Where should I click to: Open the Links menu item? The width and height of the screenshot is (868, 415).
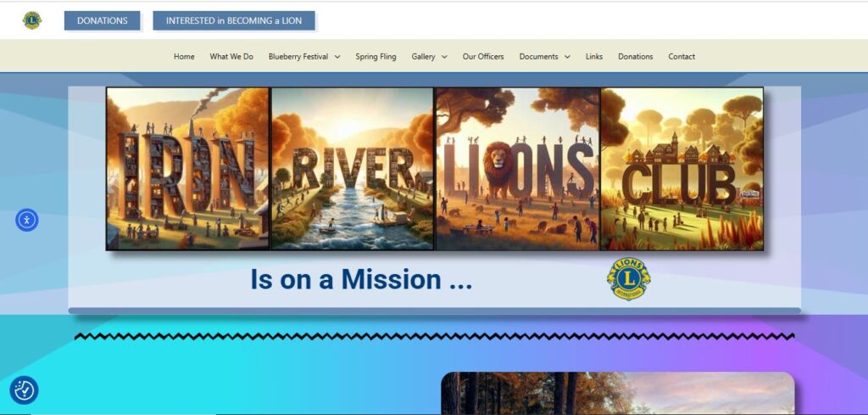(594, 57)
